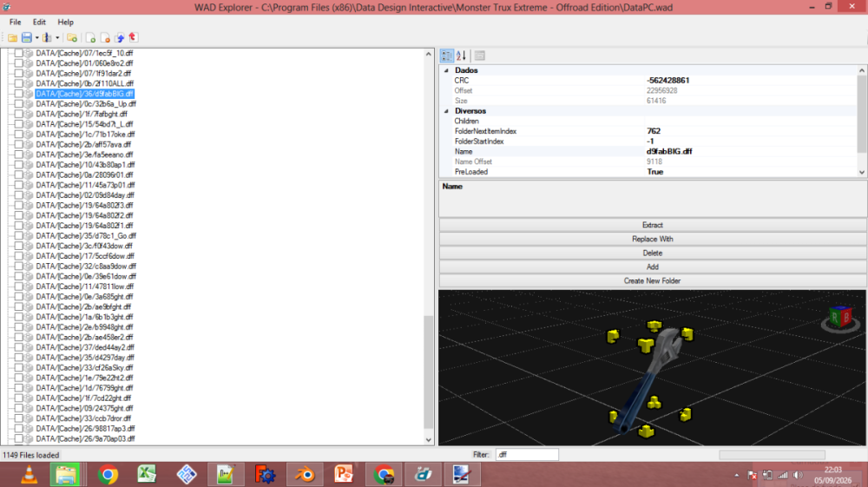Click the new folder toolbar icon
868x487 pixels.
click(72, 38)
